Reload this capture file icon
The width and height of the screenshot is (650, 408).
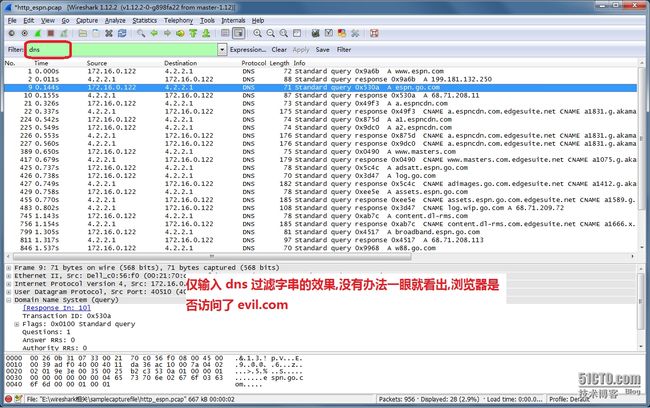pyautogui.click(x=122, y=33)
